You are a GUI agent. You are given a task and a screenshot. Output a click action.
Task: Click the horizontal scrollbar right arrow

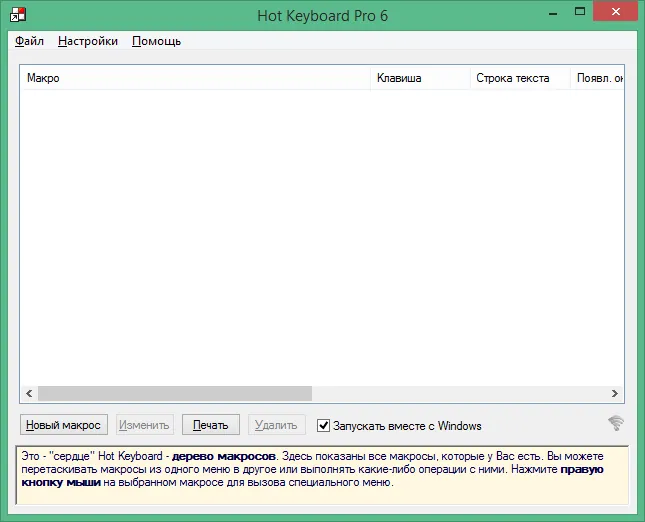point(615,393)
